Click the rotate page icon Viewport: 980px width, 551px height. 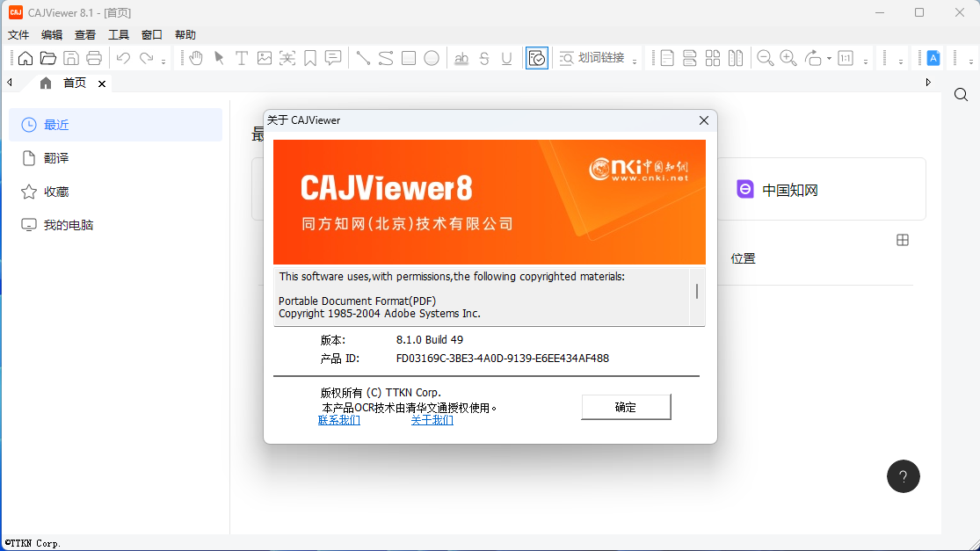tap(813, 58)
